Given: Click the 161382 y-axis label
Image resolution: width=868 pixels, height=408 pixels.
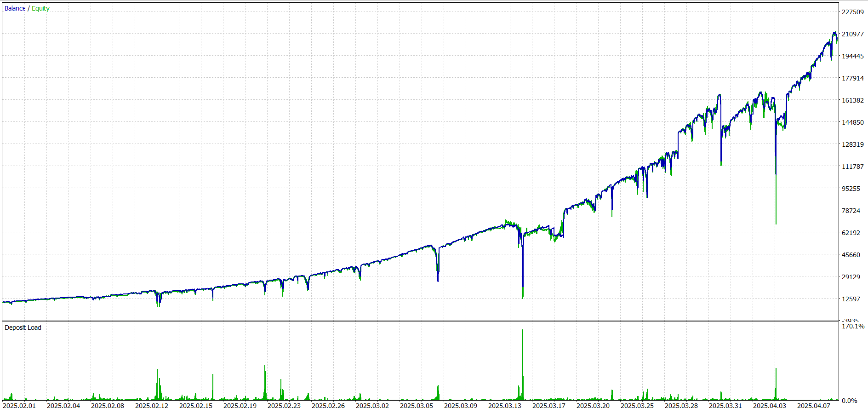Looking at the screenshot, I should (852, 100).
